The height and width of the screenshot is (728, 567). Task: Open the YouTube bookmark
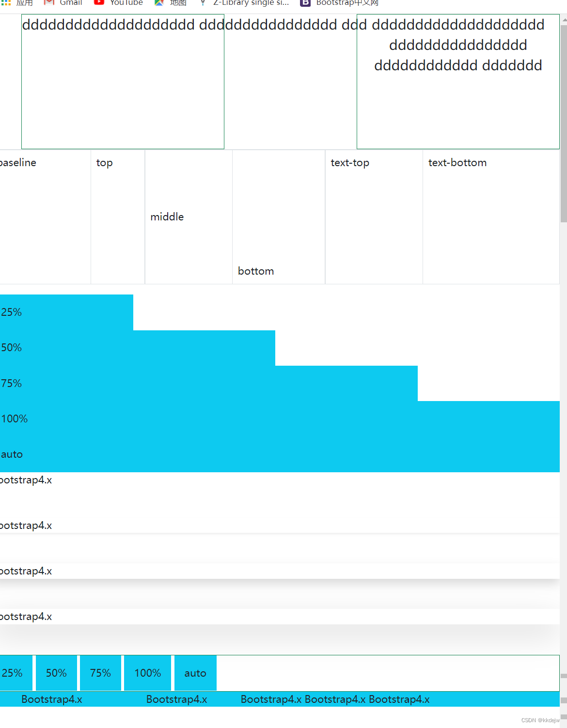coord(118,2)
